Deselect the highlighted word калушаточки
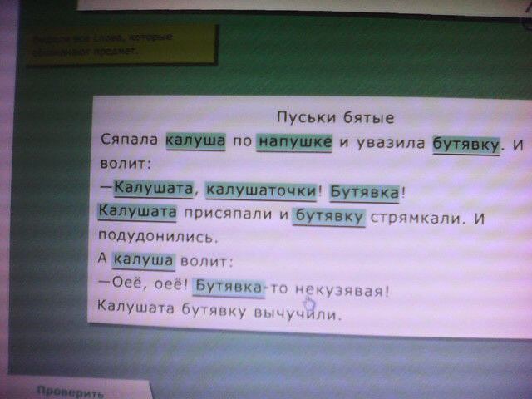The image size is (532, 399). 261,190
